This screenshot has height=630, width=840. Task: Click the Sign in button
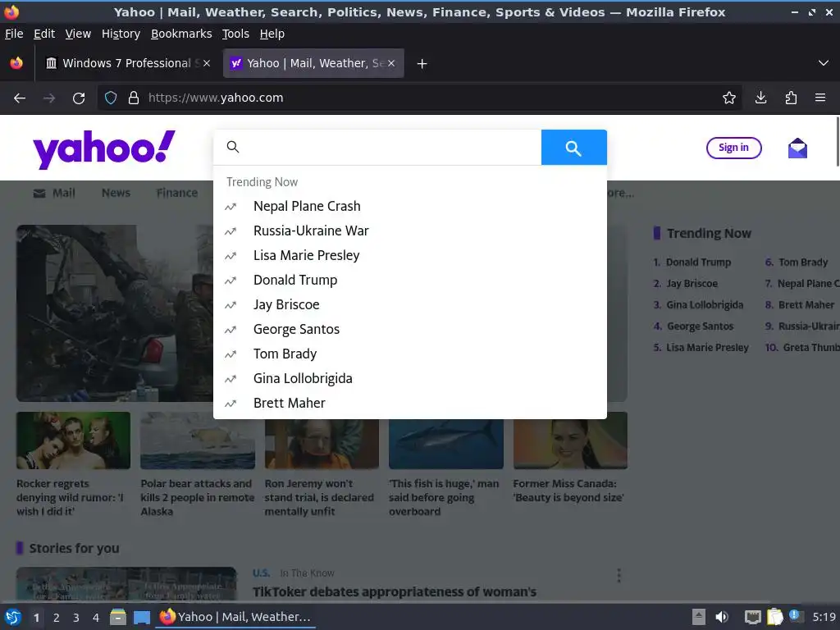click(734, 148)
